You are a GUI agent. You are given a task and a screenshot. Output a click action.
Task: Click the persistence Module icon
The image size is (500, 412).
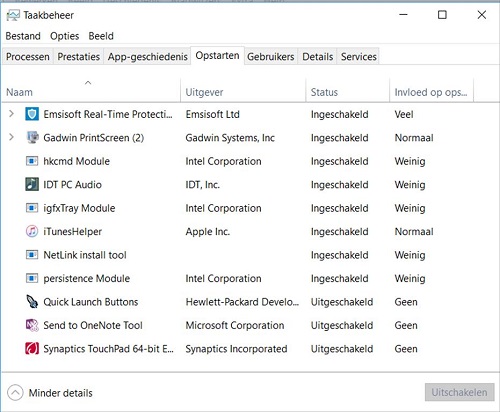coord(32,278)
